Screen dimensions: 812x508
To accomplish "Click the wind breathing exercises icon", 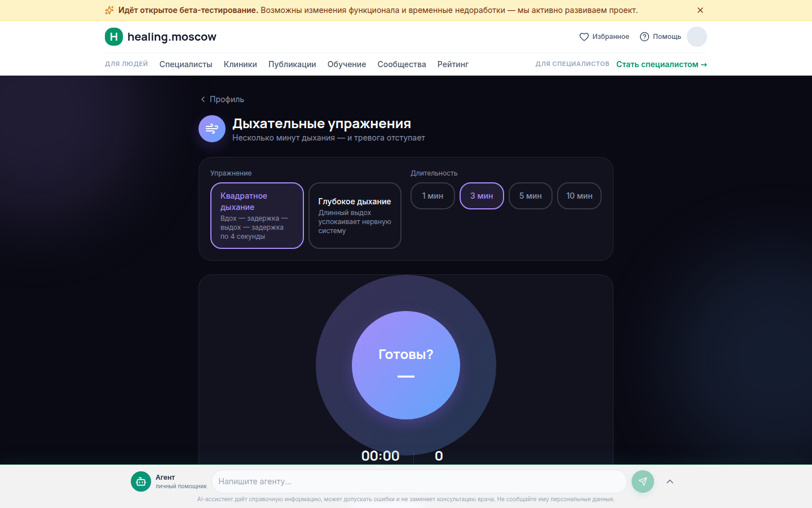I will click(212, 129).
